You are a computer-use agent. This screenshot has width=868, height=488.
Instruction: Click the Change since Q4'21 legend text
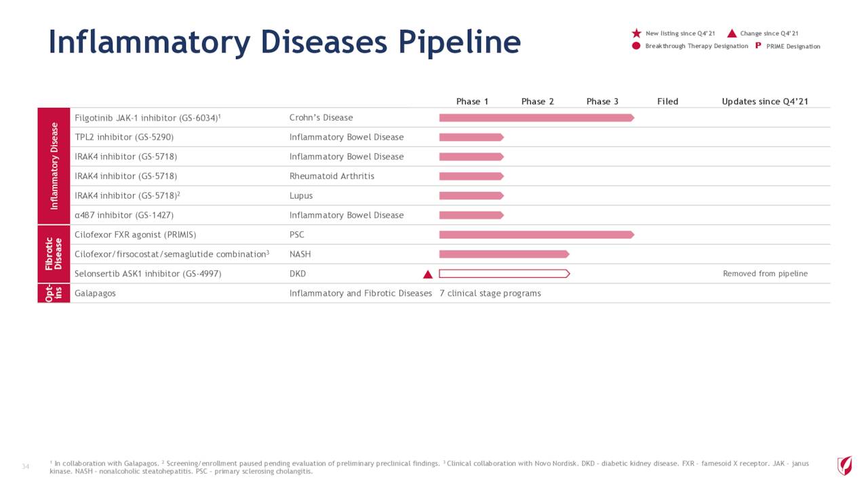[x=770, y=33]
